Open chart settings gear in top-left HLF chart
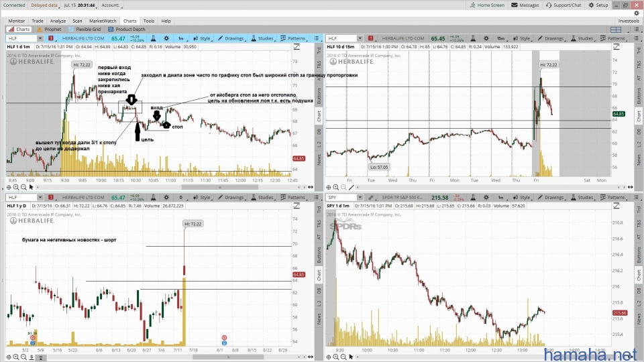The image size is (644, 362). (166, 38)
